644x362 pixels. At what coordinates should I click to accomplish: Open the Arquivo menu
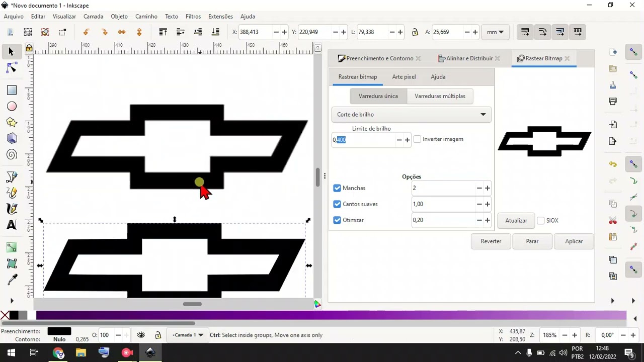point(14,17)
